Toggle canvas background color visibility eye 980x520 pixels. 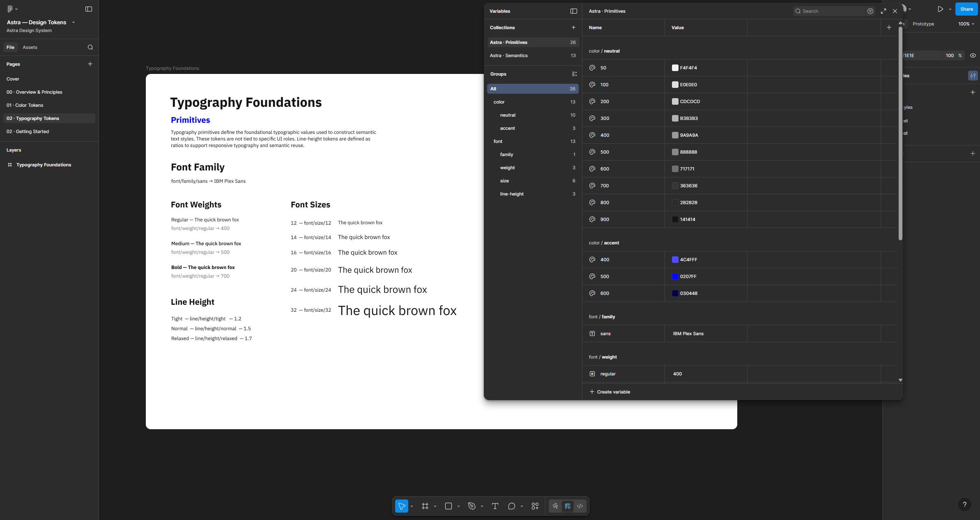(973, 55)
